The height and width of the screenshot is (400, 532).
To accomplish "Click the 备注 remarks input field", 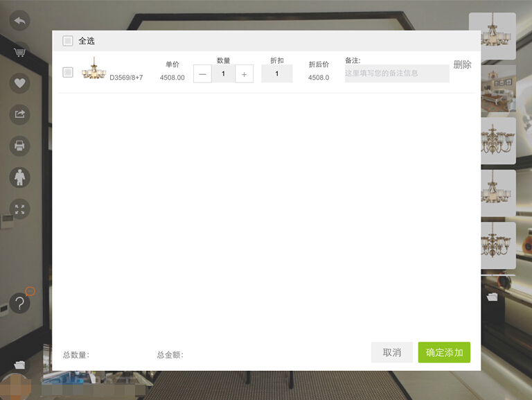I will coord(397,73).
